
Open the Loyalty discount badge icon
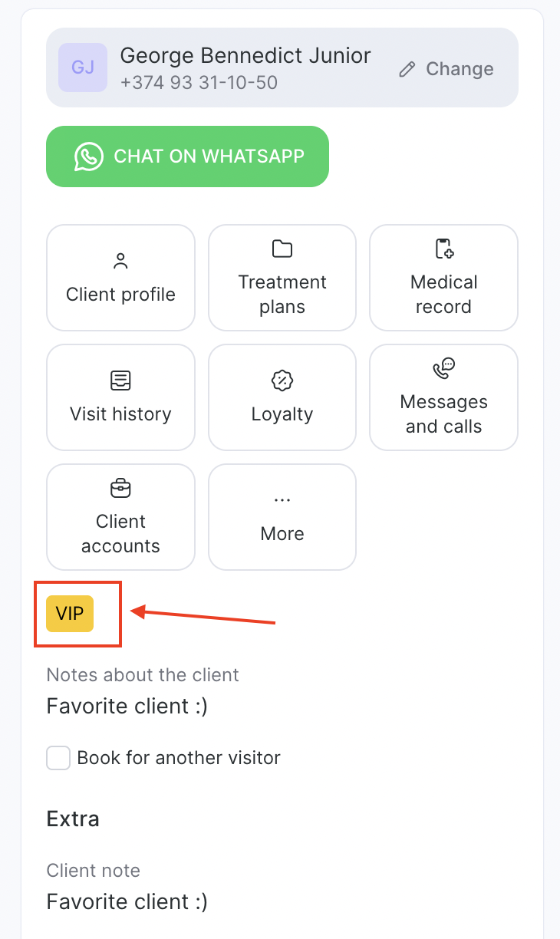tap(282, 381)
